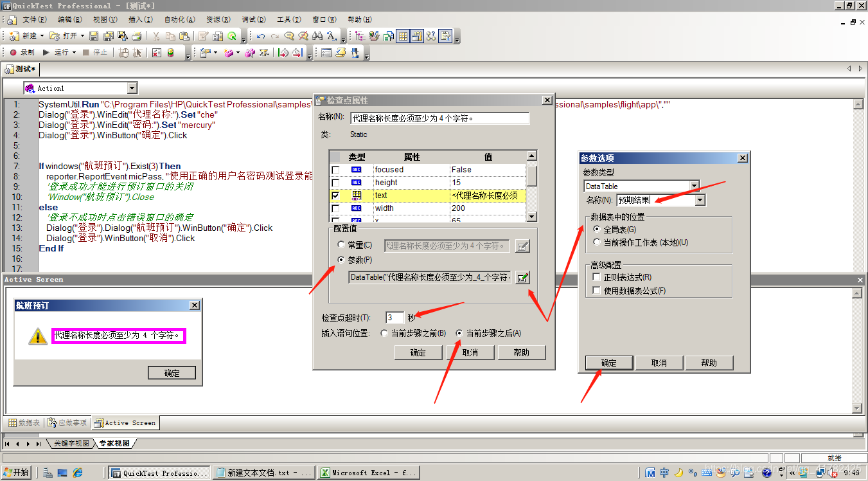Click 确定 in the 检查点属性 dialog

tap(418, 352)
